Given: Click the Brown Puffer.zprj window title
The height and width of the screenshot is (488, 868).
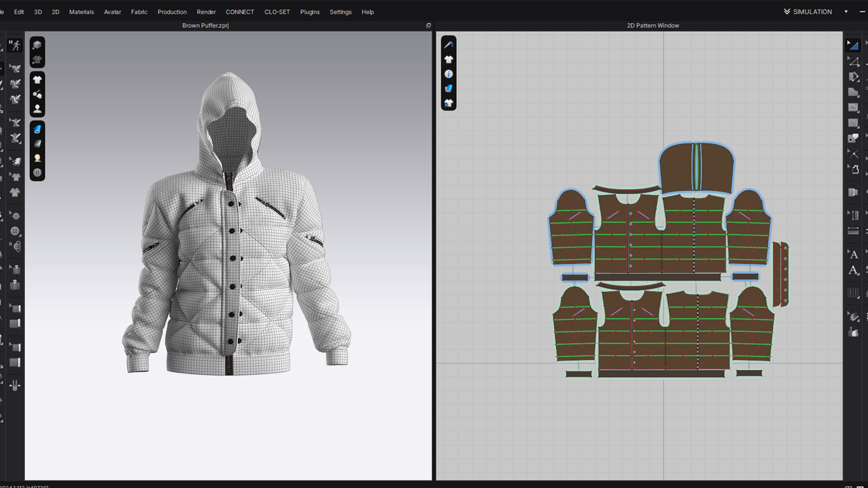Looking at the screenshot, I should click(205, 25).
